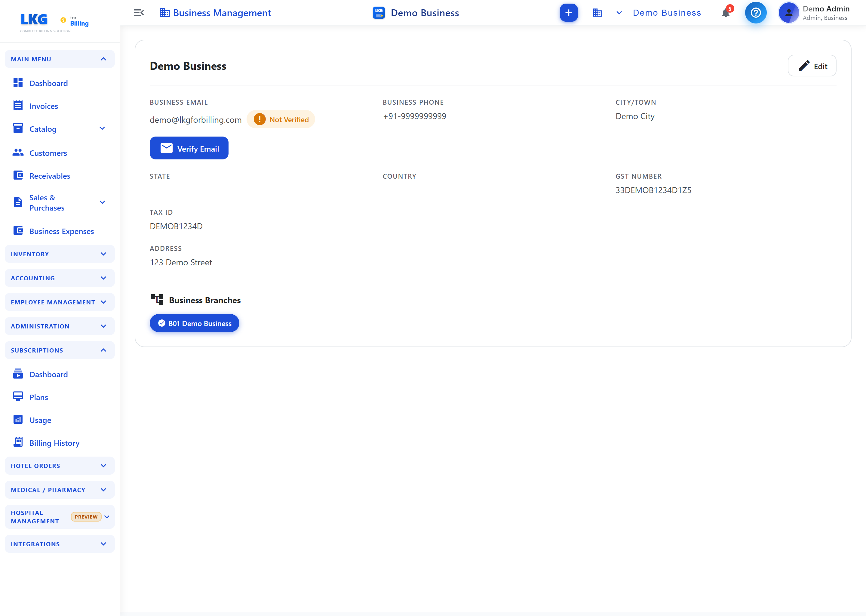The height and width of the screenshot is (616, 866).
Task: Click the pencil icon on Edit button
Action: click(x=804, y=66)
